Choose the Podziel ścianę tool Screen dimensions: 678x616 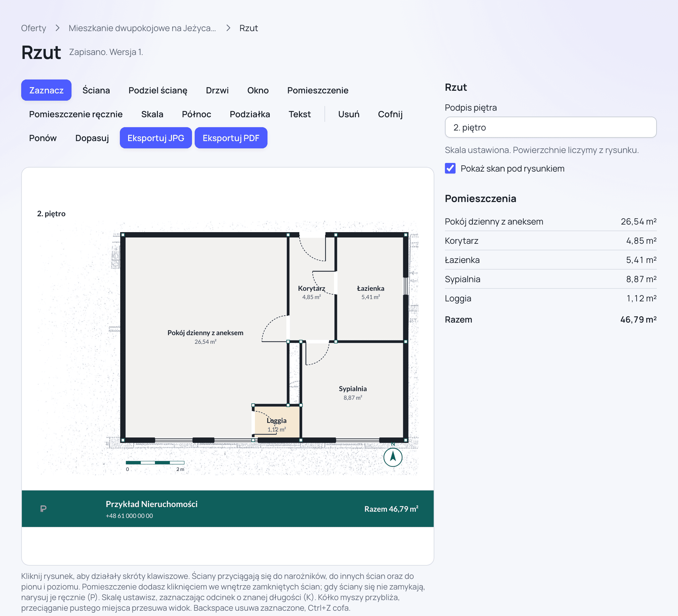point(158,90)
